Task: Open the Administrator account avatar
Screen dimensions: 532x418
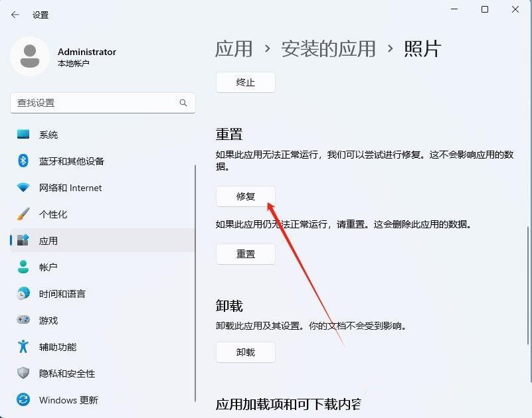Action: [x=30, y=56]
